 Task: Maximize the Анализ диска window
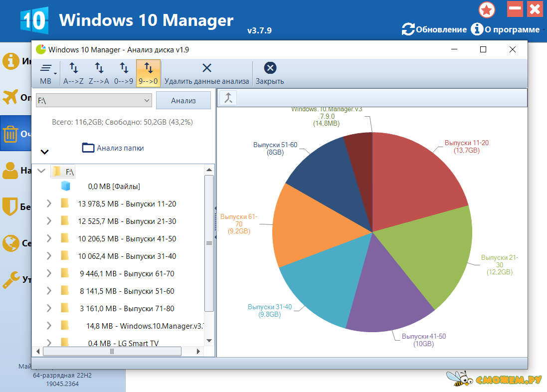(x=483, y=49)
